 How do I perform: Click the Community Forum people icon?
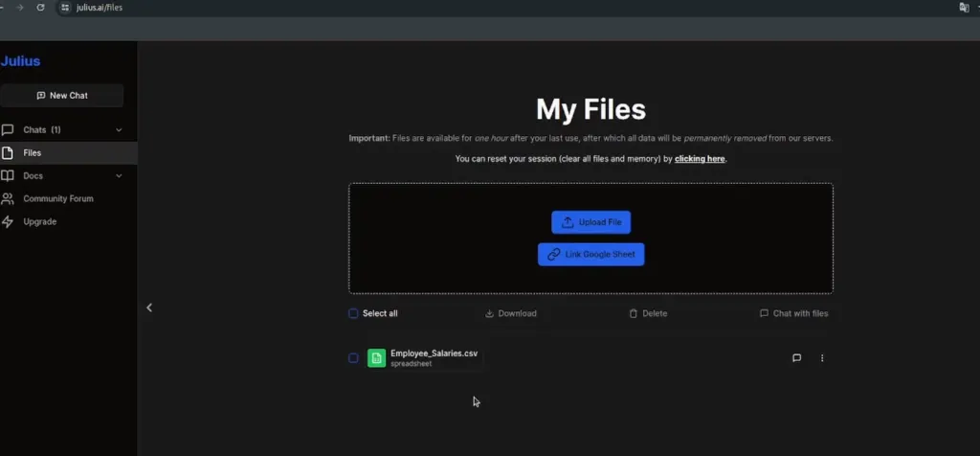tap(8, 199)
